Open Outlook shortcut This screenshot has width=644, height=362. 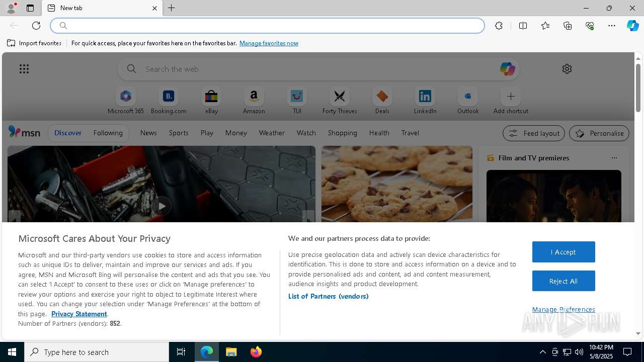[468, 101]
